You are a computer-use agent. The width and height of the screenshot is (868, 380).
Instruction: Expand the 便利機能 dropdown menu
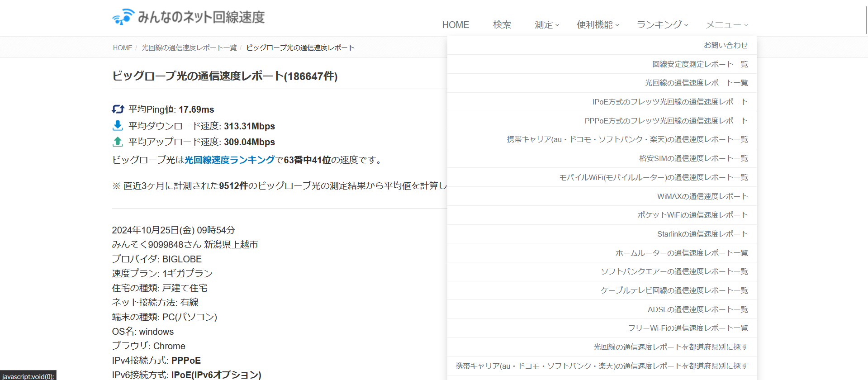click(x=598, y=25)
